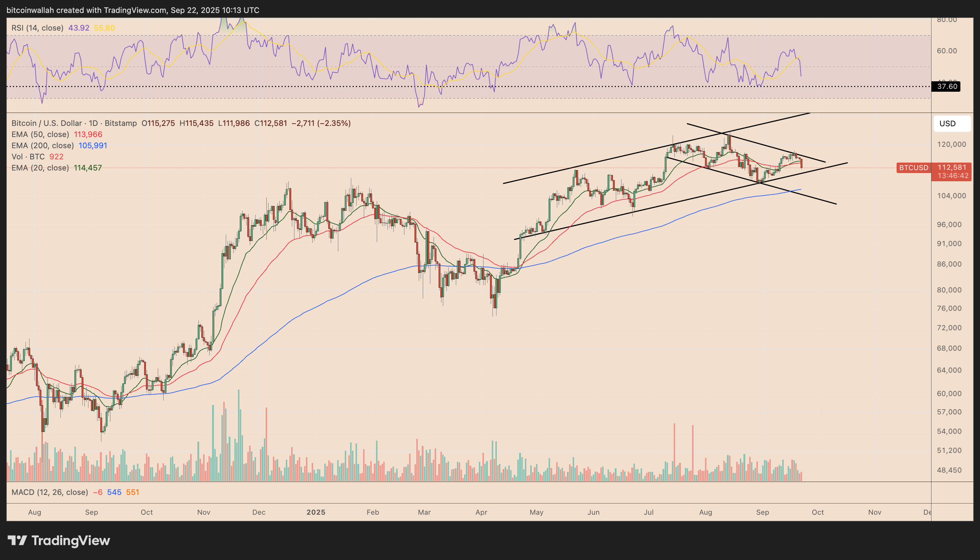Open the USD currency selector
Screen dimensions: 980x560
pos(952,123)
